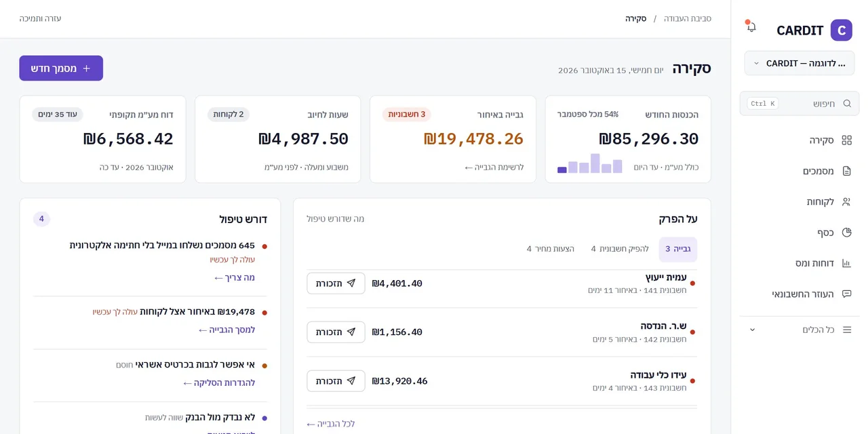
Task: Click the סביבת העבודה breadcrumb
Action: 688,18
